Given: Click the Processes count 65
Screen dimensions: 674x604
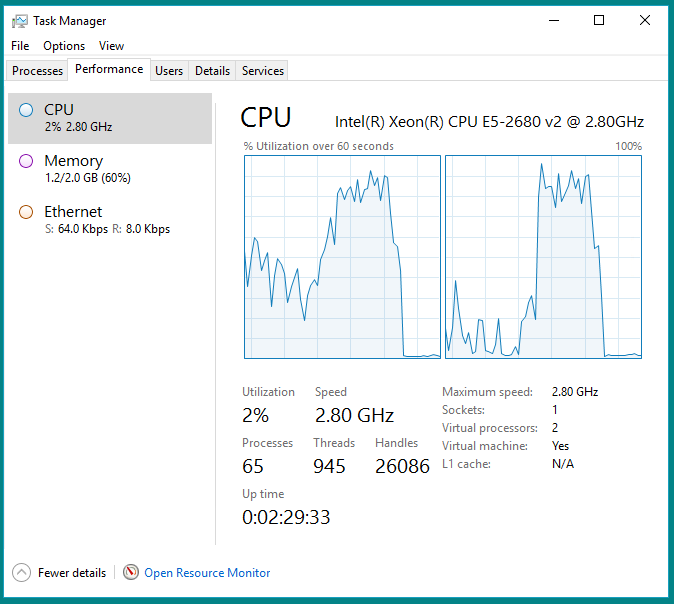Looking at the screenshot, I should 253,466.
